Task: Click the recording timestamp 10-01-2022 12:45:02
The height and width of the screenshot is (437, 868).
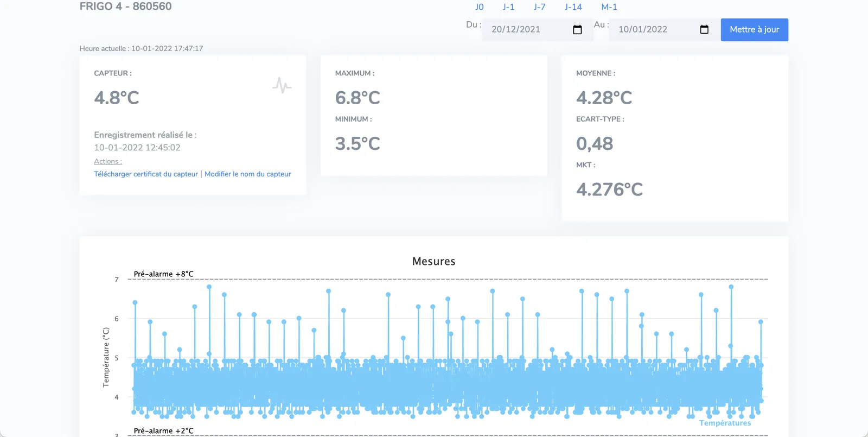Action: [x=137, y=148]
